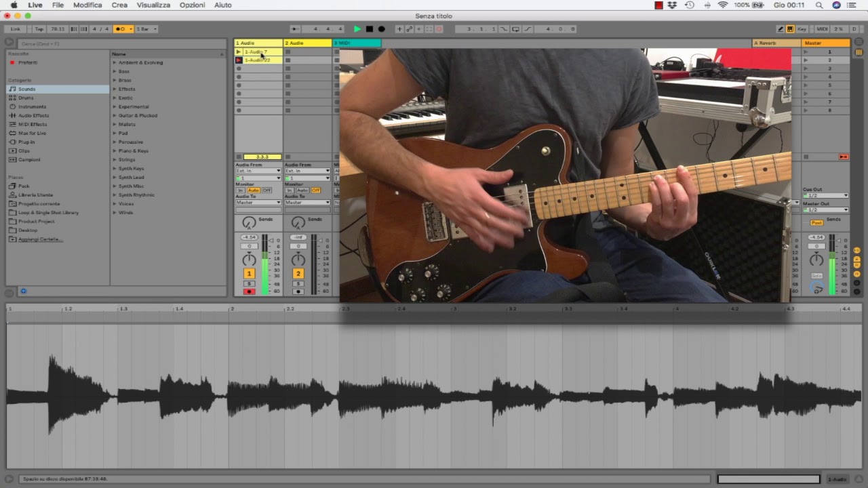This screenshot has height=488, width=868.
Task: Open track 1 Audio From Ext. In dropdown
Action: tap(258, 171)
